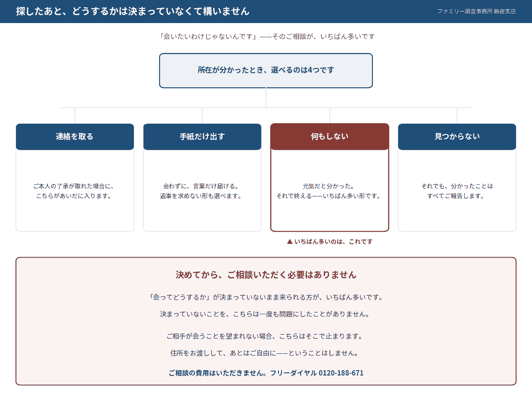532x399 pixels.
Task: Click text ご本人の了承が取れた場合に、
Action: [74, 186]
